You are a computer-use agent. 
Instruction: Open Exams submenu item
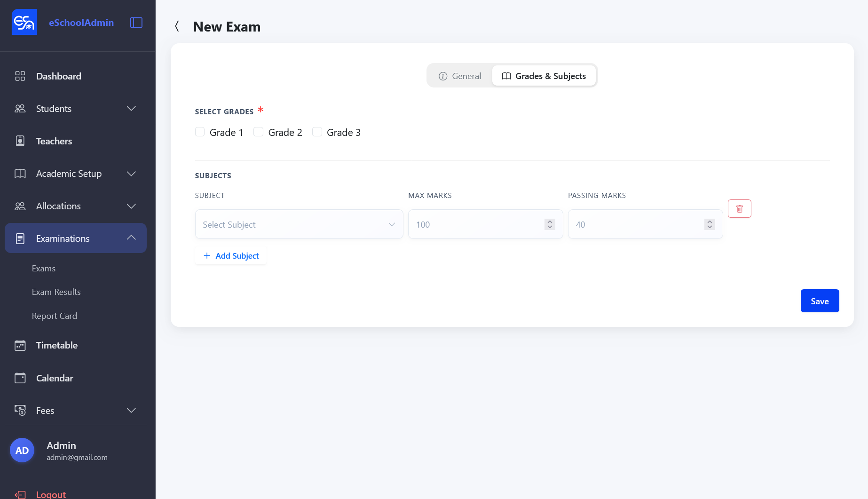tap(44, 269)
